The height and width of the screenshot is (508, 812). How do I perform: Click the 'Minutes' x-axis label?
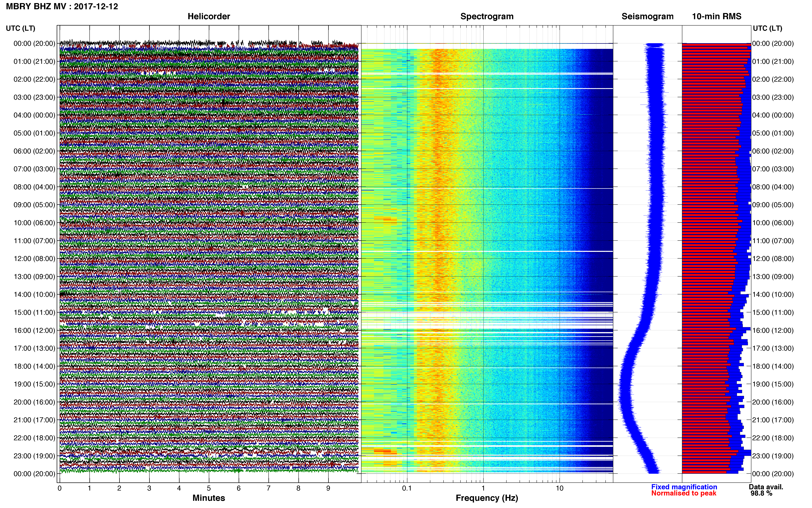click(208, 498)
